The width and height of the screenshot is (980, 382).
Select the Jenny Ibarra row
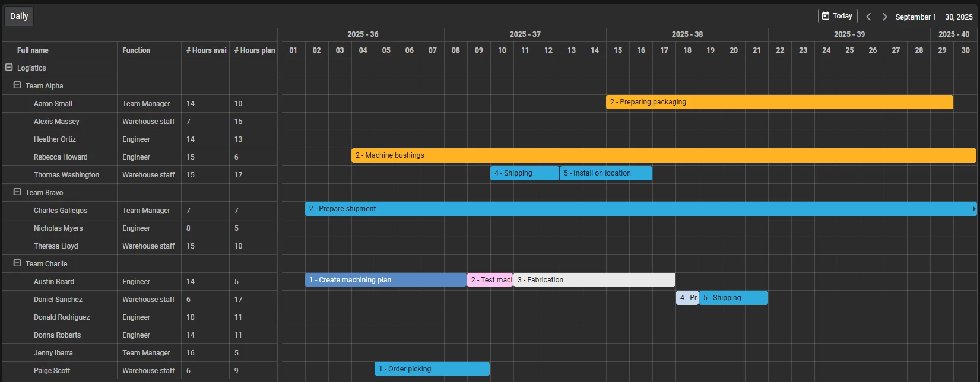pyautogui.click(x=139, y=352)
